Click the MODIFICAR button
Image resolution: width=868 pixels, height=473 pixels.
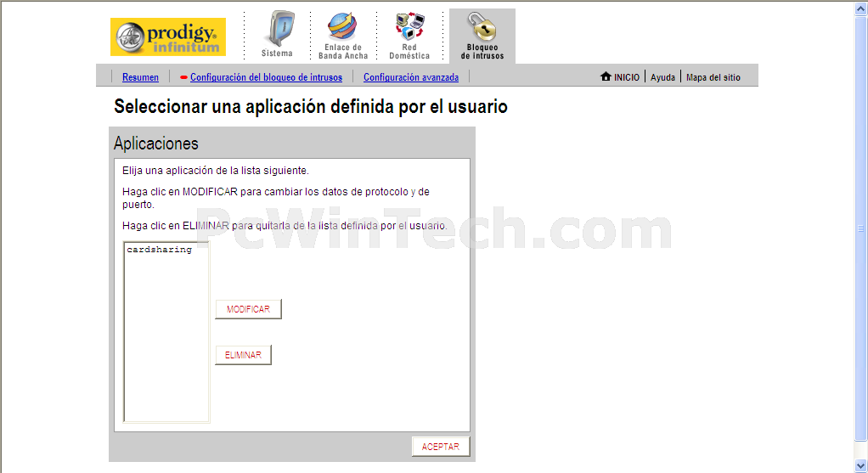[249, 309]
